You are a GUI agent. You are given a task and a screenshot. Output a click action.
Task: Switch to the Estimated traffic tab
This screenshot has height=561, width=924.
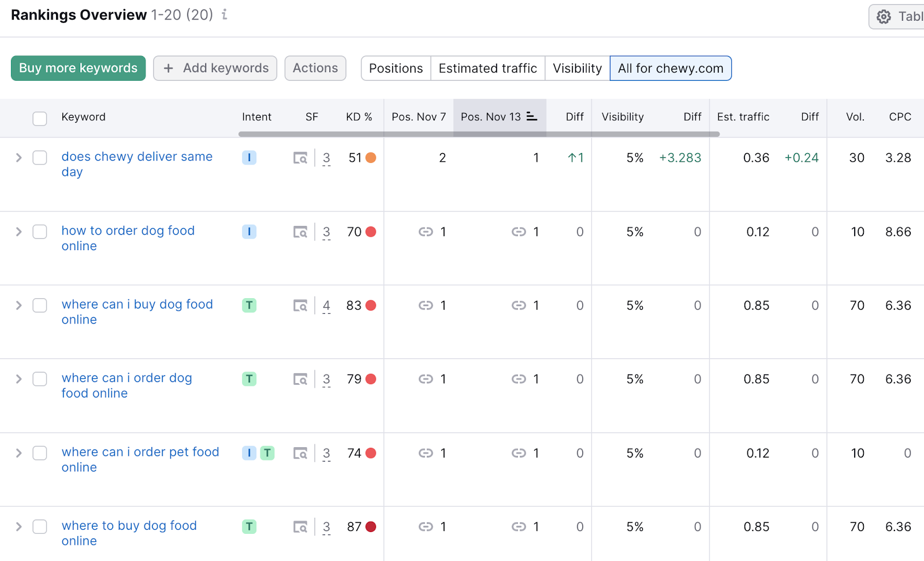[x=487, y=68]
